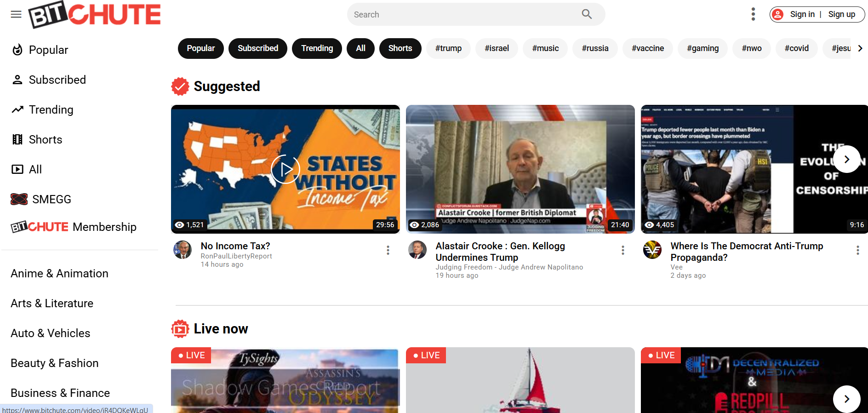Select the Popular filter chip
The image size is (868, 413).
[201, 48]
